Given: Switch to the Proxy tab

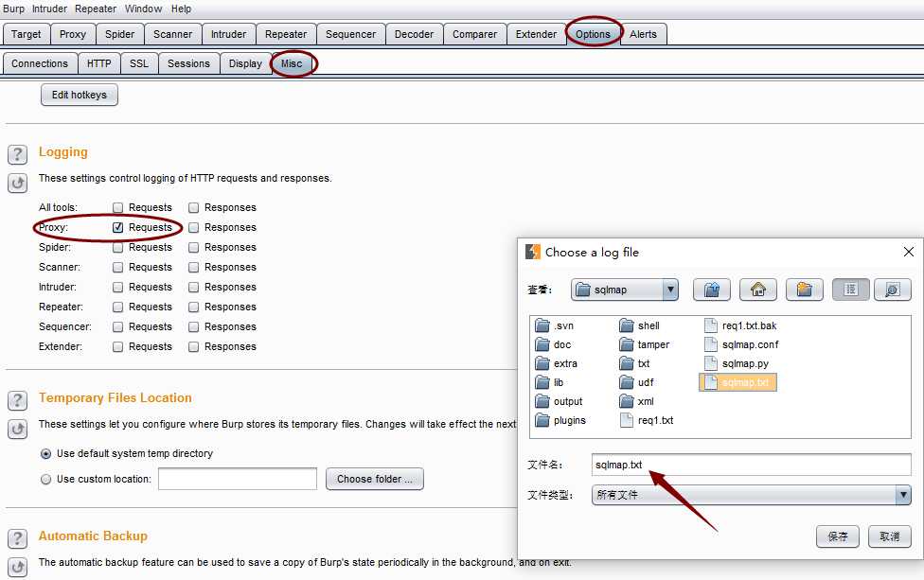Looking at the screenshot, I should (x=73, y=34).
